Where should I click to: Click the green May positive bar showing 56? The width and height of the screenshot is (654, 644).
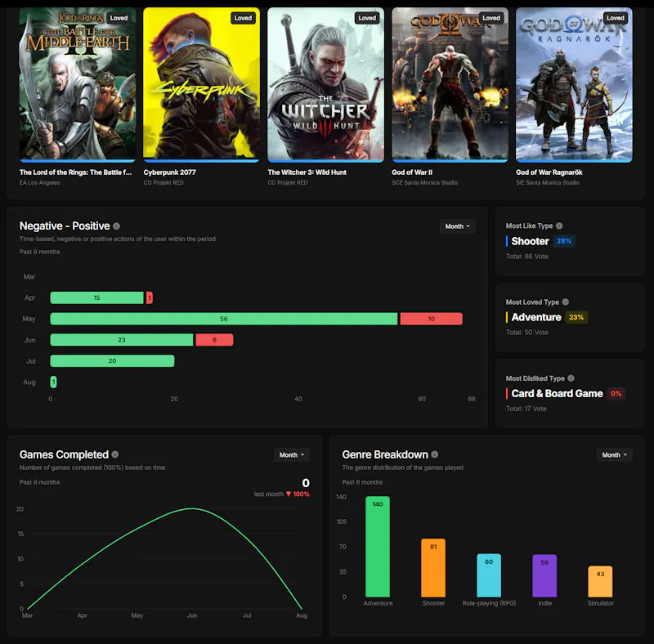point(223,319)
